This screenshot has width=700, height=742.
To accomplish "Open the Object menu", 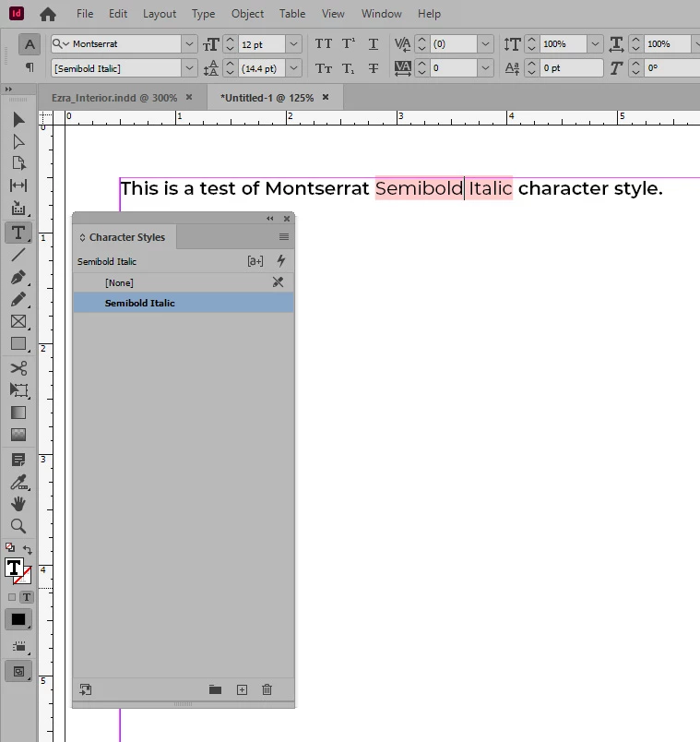I will pyautogui.click(x=247, y=14).
